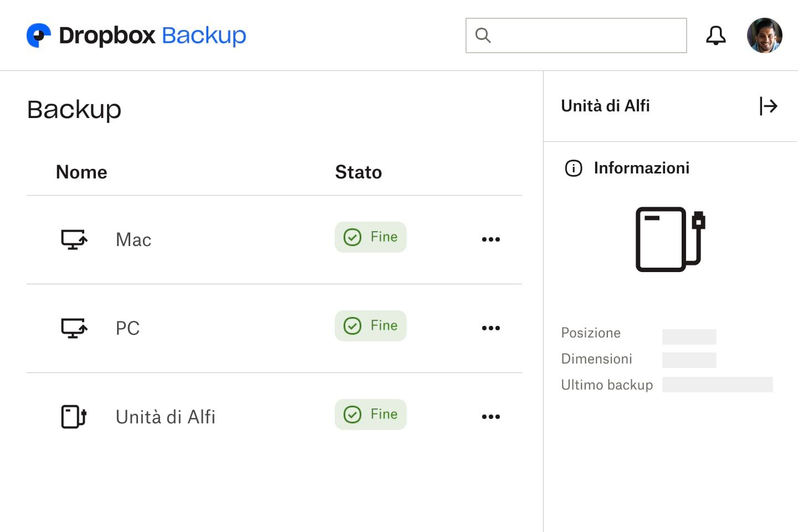Open more options for Unità di Alfi

(491, 417)
